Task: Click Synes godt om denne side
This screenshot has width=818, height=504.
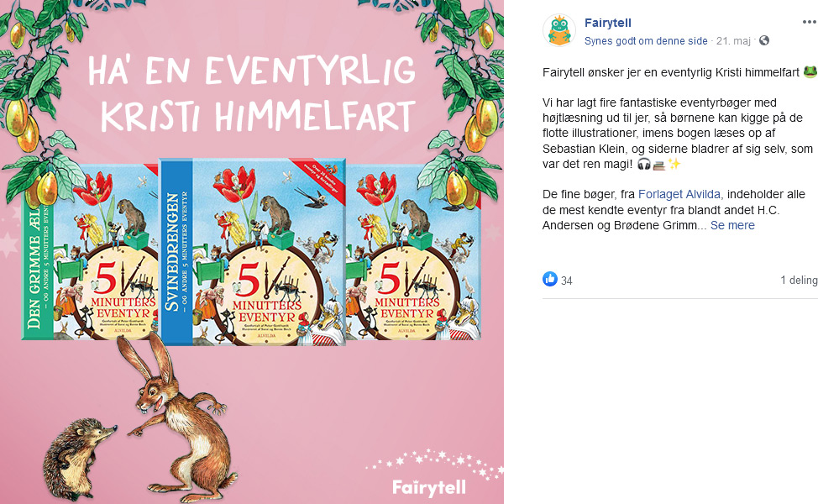Action: pos(646,40)
